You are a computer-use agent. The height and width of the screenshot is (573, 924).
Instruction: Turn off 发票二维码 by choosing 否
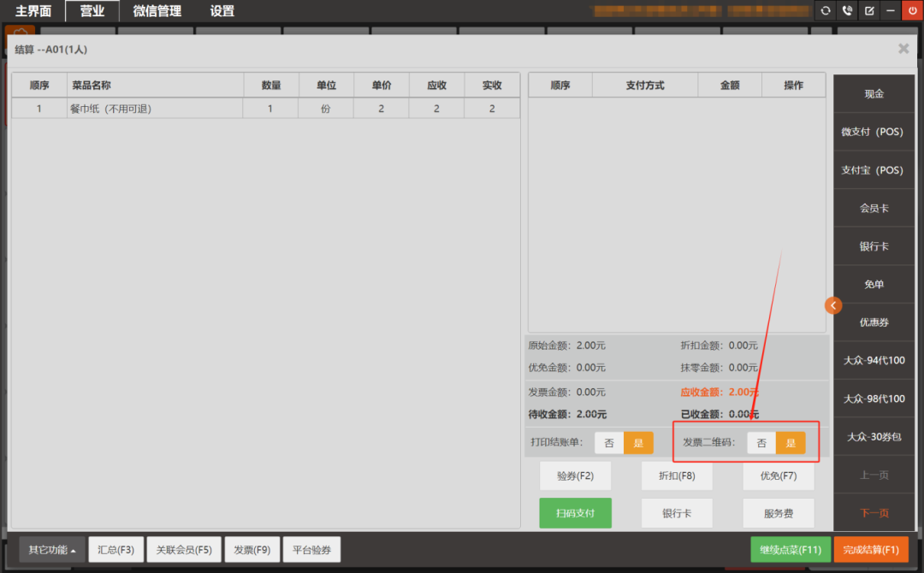761,443
